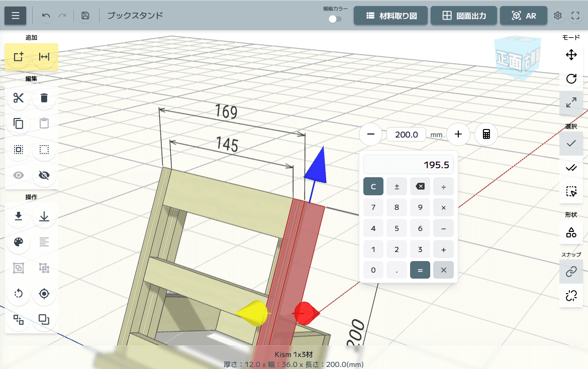
Task: Click the length value field 200.0
Action: [x=406, y=135]
